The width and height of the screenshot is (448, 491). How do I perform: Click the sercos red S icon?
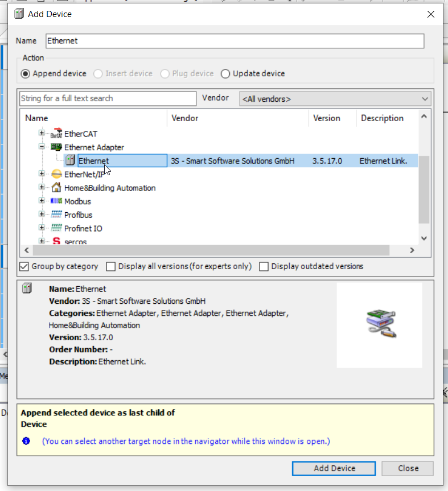click(x=56, y=241)
